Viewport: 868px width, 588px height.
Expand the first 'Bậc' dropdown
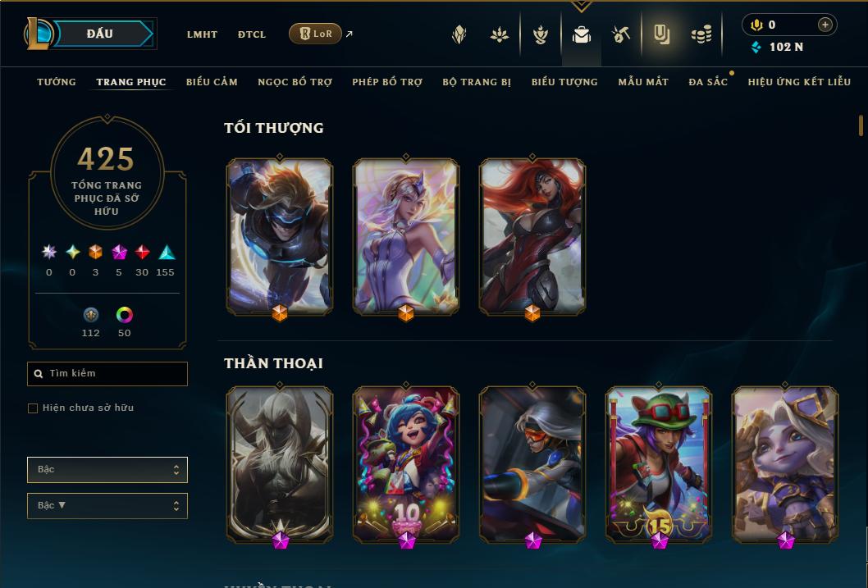(x=107, y=470)
